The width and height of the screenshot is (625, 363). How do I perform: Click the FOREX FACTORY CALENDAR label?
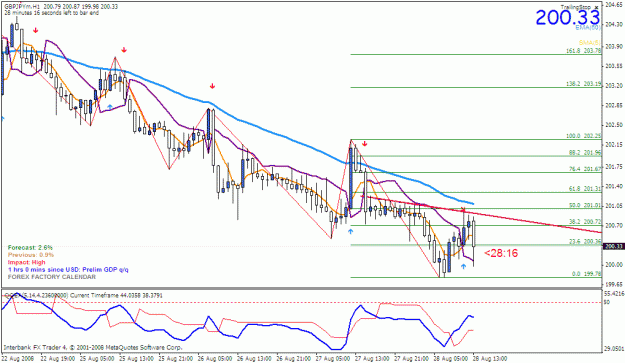point(52,277)
